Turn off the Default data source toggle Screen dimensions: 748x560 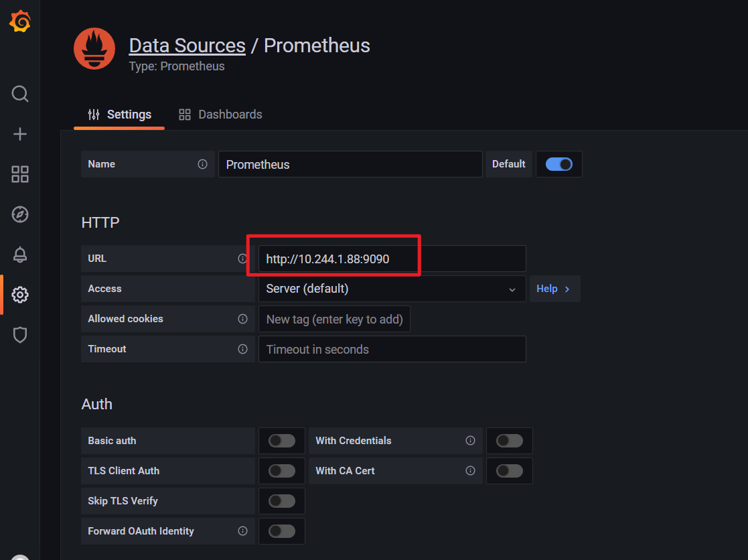[559, 164]
